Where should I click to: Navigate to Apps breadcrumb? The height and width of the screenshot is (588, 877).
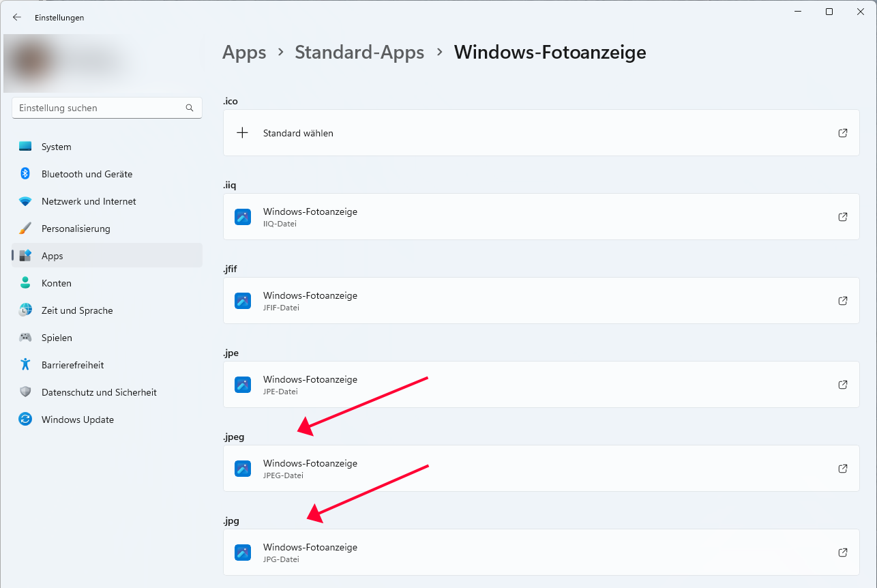pos(244,53)
